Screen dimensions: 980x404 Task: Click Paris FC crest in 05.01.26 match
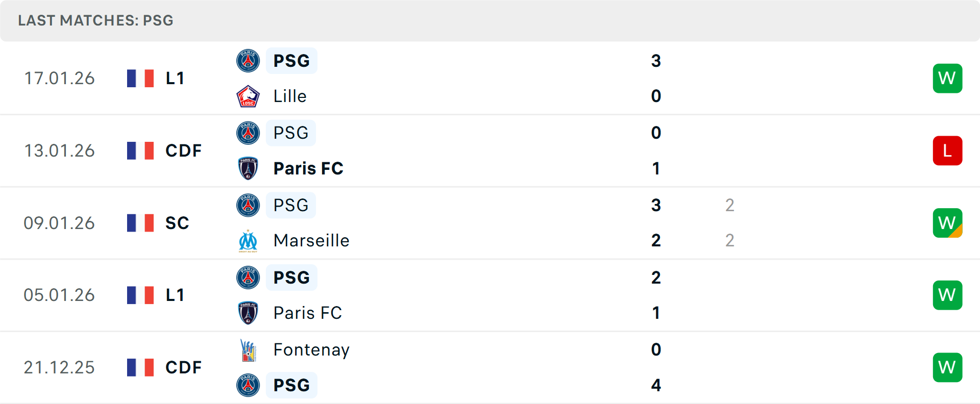point(248,313)
